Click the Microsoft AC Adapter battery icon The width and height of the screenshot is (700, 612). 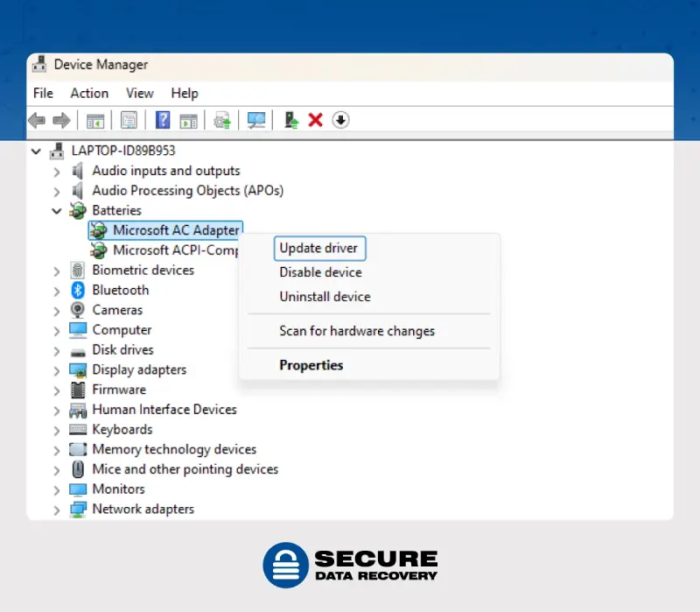98,230
